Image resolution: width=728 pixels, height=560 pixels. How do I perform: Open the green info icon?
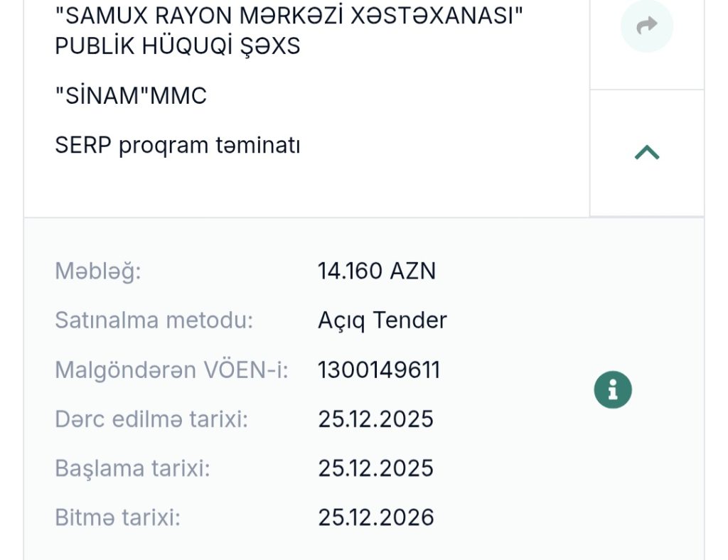pos(613,389)
